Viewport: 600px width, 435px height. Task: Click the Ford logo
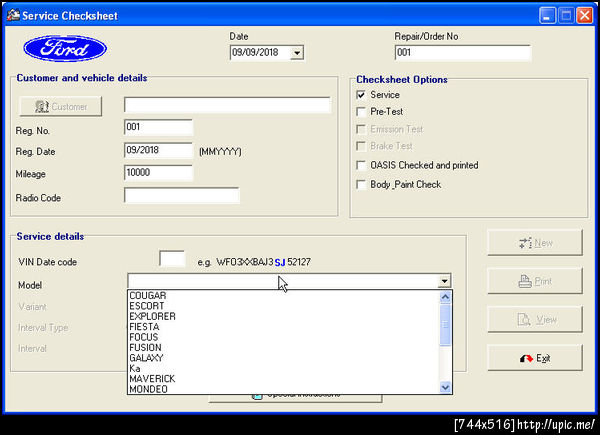(x=65, y=49)
